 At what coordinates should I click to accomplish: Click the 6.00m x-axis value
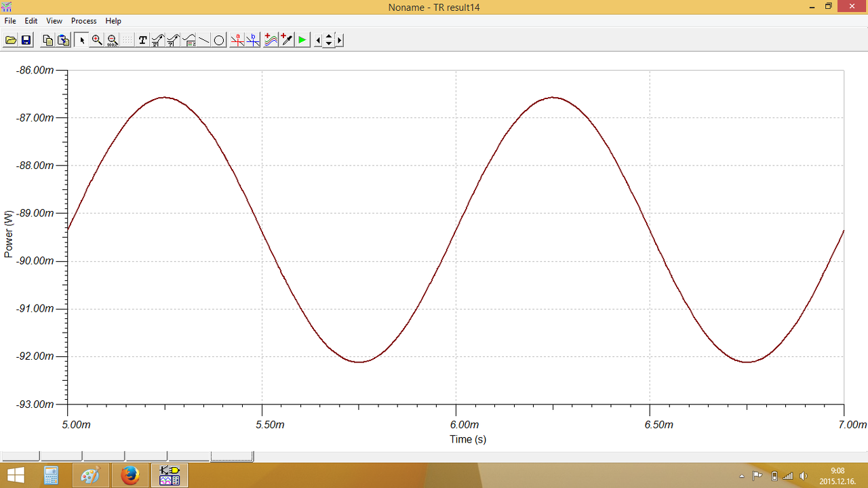(x=465, y=425)
